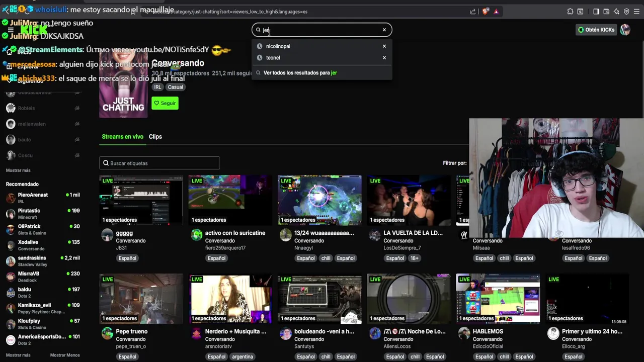Open the Brave Shields lion icon

(486, 12)
